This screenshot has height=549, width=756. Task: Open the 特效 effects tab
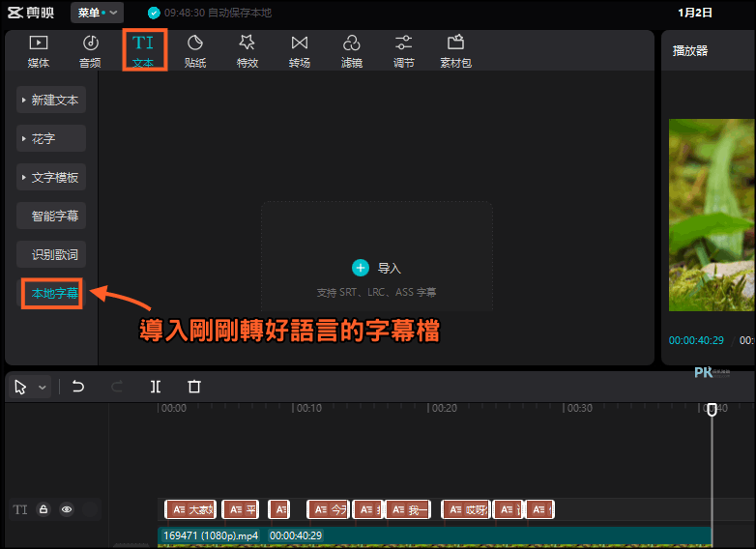click(247, 51)
